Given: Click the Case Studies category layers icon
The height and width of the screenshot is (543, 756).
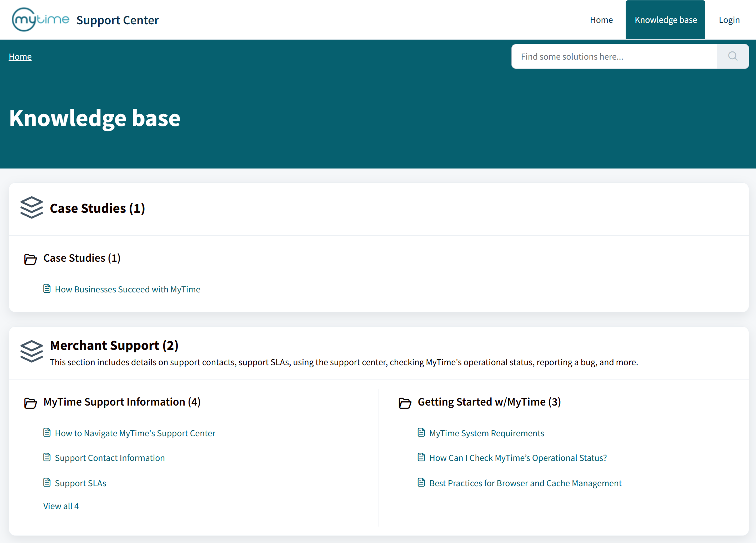Looking at the screenshot, I should point(31,207).
